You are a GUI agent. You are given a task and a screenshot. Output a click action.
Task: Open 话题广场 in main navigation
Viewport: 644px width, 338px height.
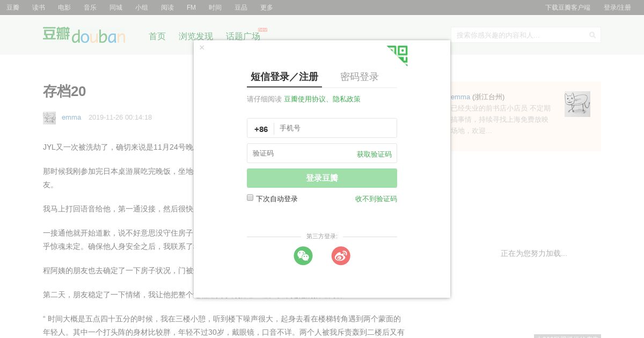coord(243,36)
